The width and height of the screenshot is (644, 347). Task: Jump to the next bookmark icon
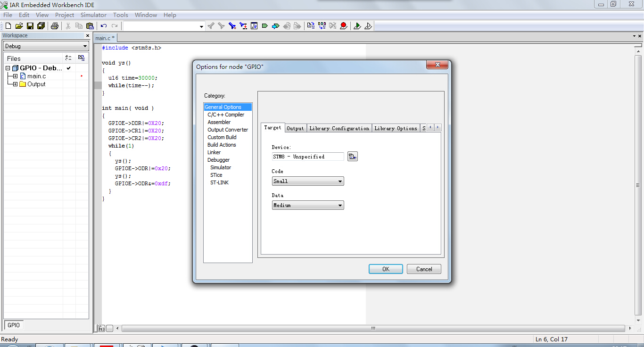[276, 26]
